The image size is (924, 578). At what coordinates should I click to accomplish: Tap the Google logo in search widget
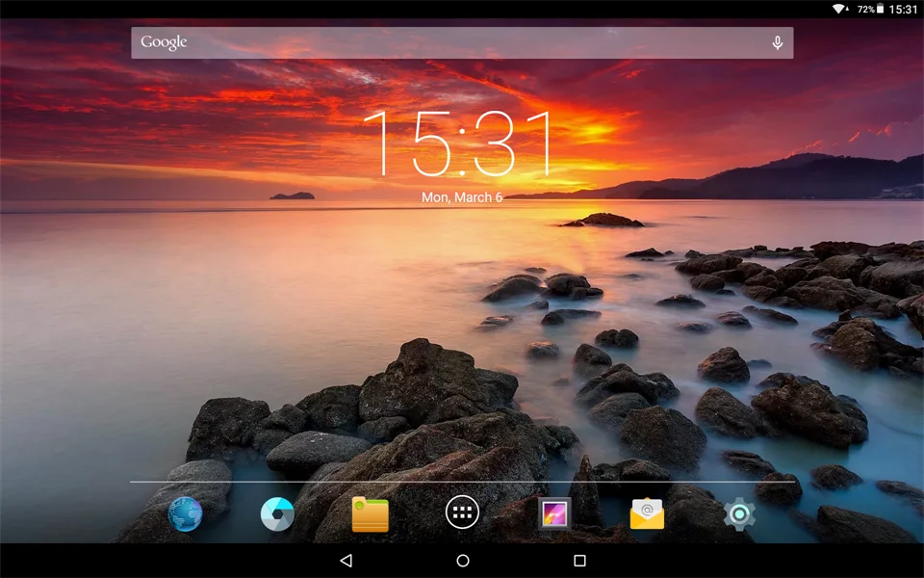[x=164, y=42]
